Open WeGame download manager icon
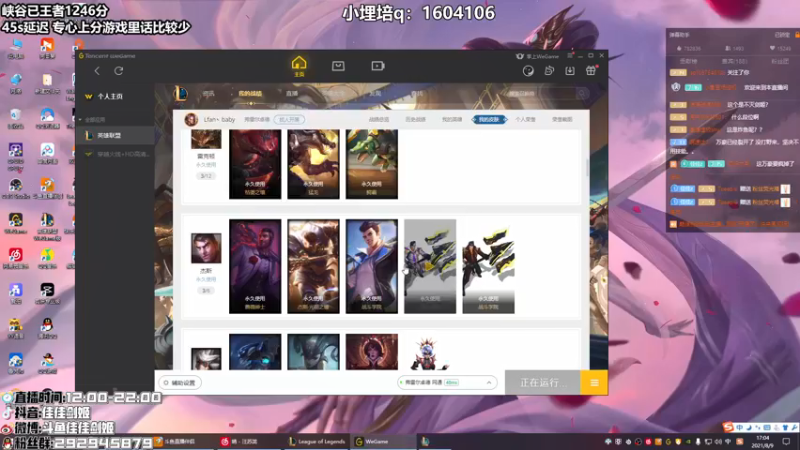 pyautogui.click(x=570, y=71)
